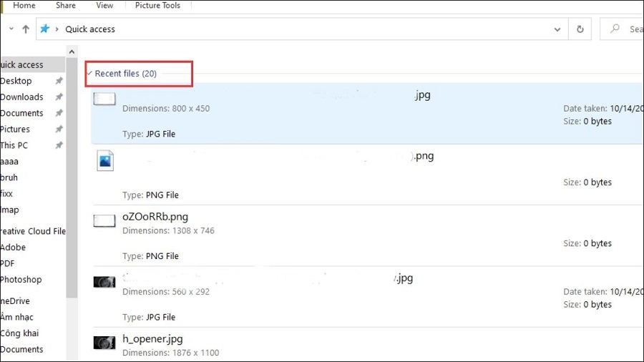Open Documents under OneDrive
Viewport: 644px width, 362px height.
[x=21, y=349]
